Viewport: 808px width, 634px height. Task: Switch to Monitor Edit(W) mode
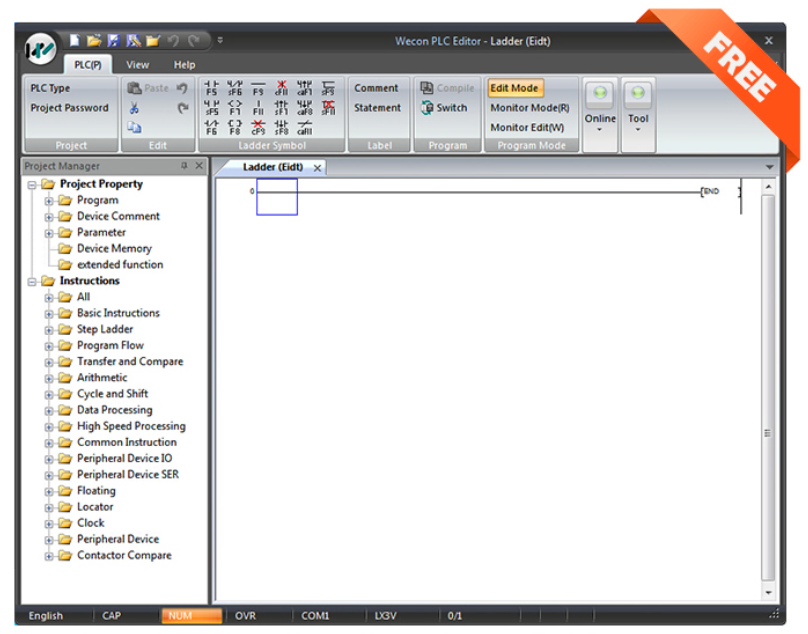point(527,127)
